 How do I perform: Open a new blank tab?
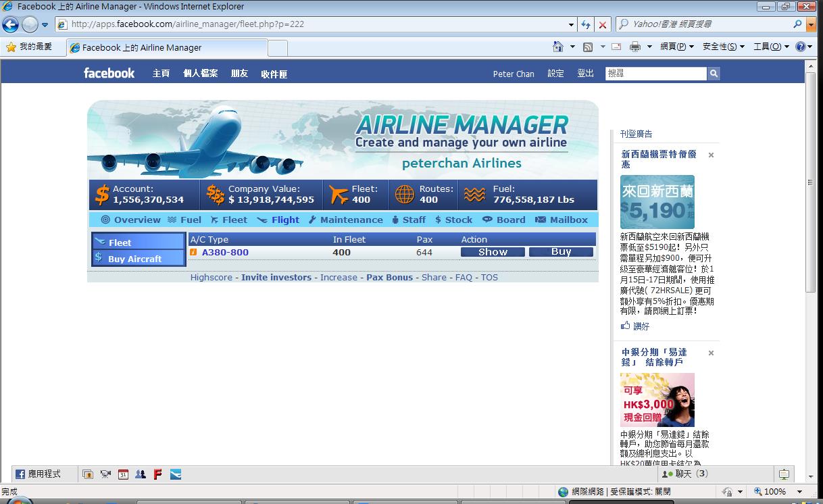278,48
